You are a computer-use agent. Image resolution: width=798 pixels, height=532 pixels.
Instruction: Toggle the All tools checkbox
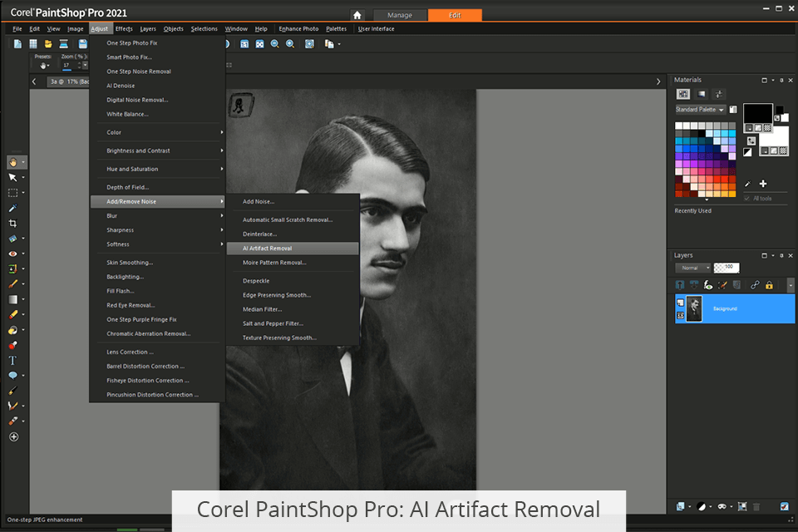point(747,199)
